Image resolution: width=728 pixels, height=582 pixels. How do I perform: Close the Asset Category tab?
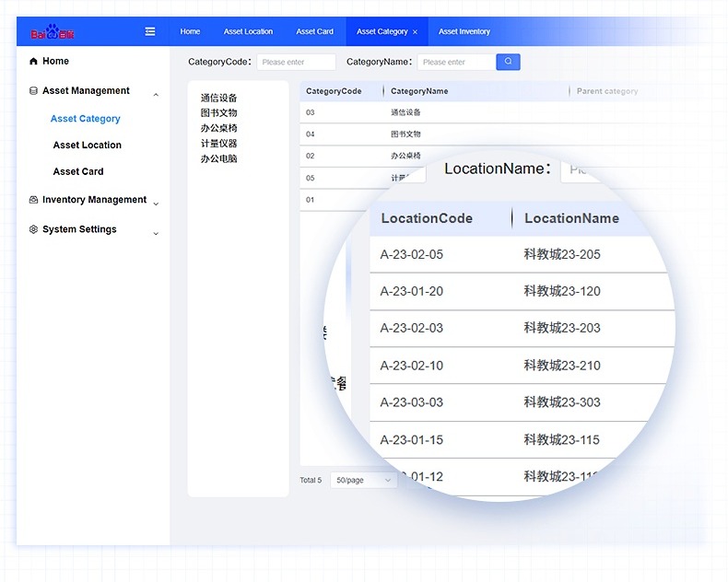(x=415, y=32)
